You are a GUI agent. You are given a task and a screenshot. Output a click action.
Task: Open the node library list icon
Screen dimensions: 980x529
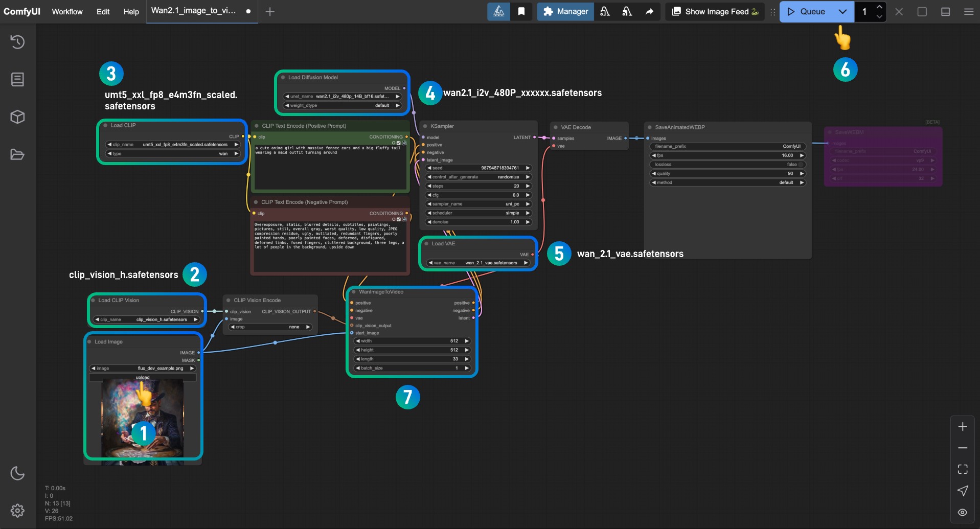point(17,79)
